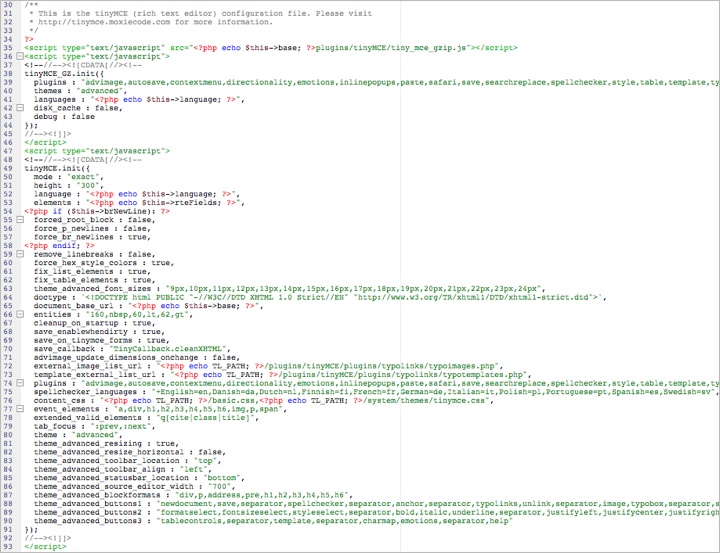Screen dimensions: 720x553
Task: Select line number 91 in the gutter
Action: point(8,529)
